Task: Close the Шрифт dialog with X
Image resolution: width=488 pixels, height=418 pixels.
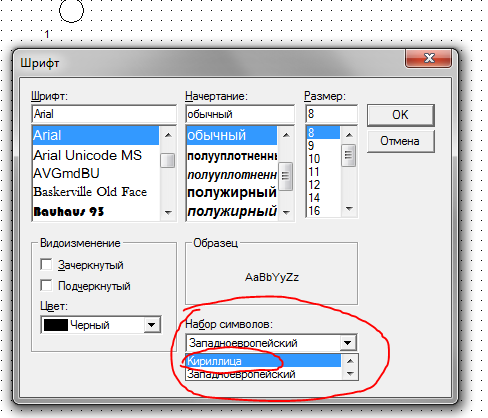Action: click(429, 58)
